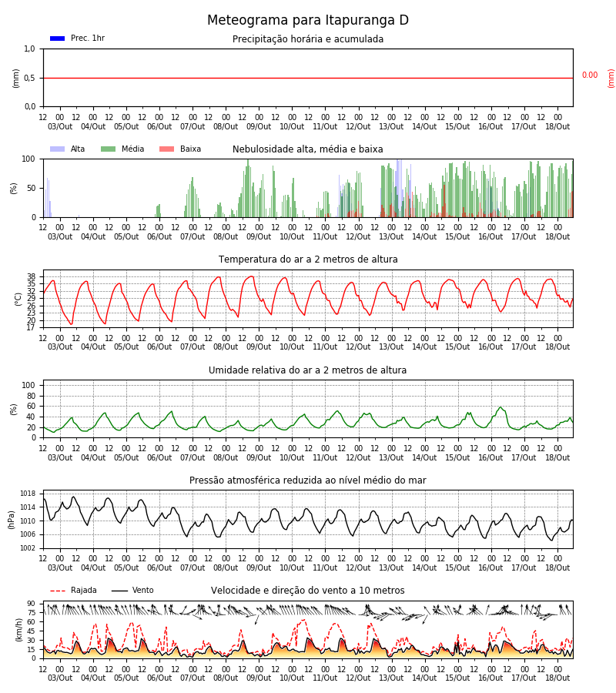Click the Rajada dashed line legend marker

58,591
